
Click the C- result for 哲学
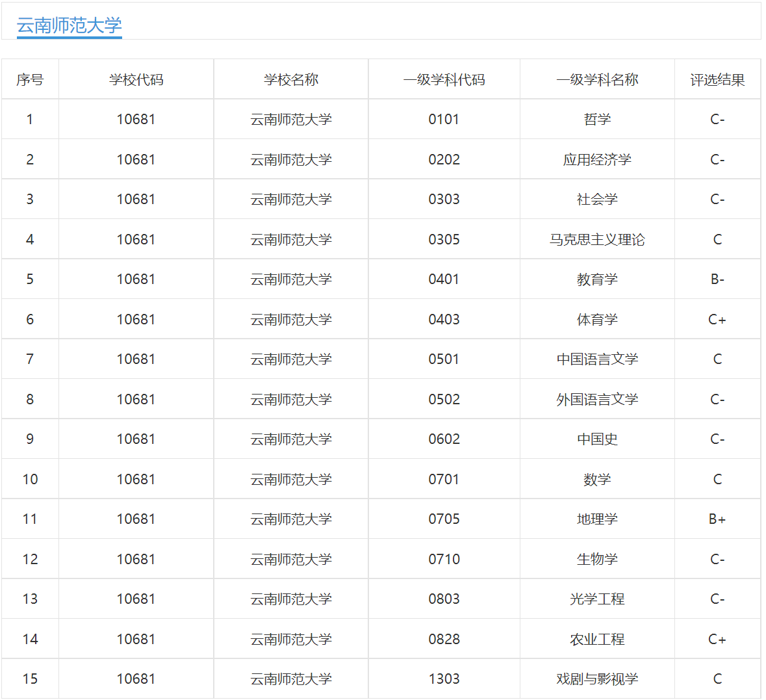[x=717, y=120]
